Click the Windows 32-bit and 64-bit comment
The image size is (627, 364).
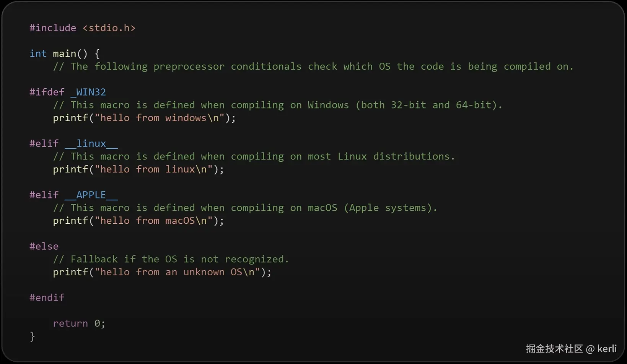(x=277, y=105)
